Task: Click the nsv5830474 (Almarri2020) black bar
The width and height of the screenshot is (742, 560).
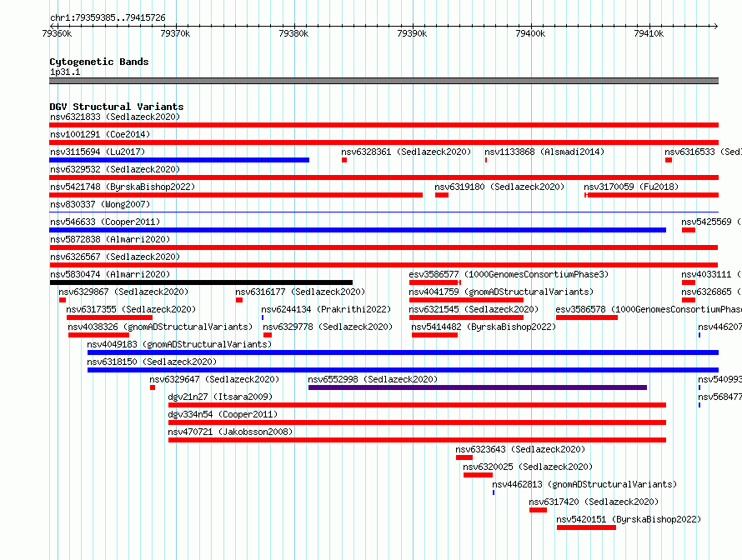Action: pyautogui.click(x=201, y=282)
